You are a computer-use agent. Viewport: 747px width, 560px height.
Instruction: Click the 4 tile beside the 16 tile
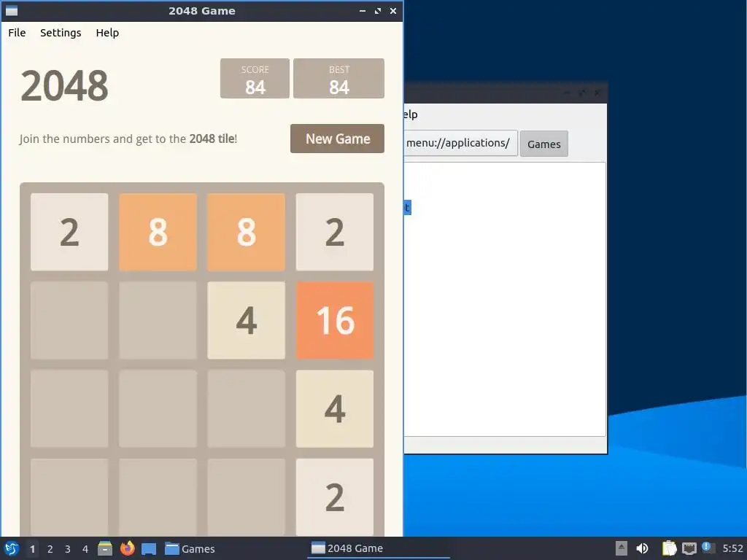tap(247, 321)
